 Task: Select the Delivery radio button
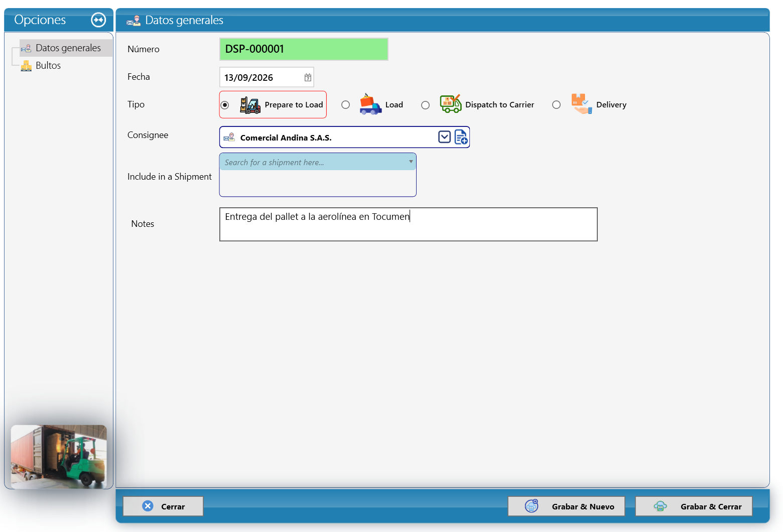coord(556,105)
